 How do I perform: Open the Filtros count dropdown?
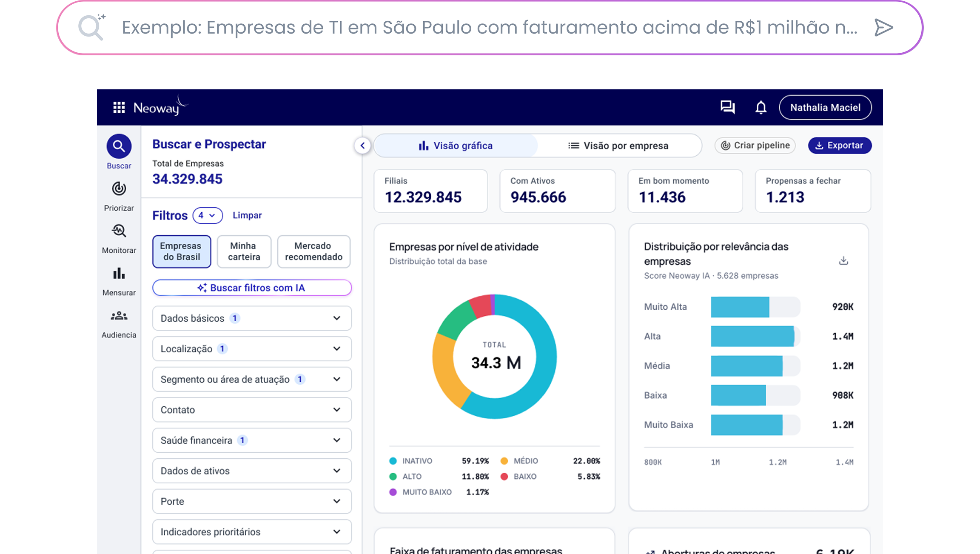(208, 215)
